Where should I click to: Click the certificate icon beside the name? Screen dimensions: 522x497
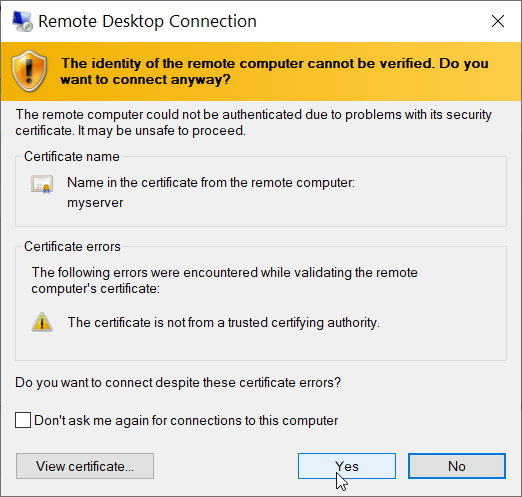click(42, 184)
